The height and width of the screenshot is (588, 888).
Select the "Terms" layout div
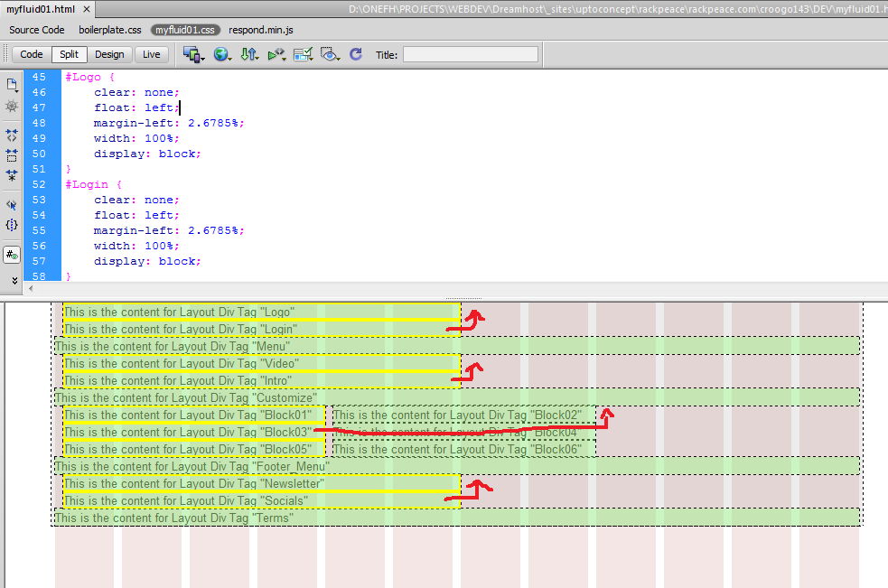coord(457,518)
